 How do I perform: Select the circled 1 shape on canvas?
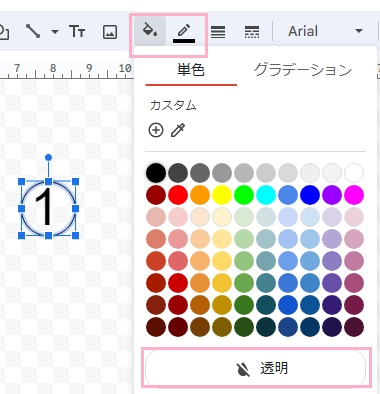click(x=48, y=209)
